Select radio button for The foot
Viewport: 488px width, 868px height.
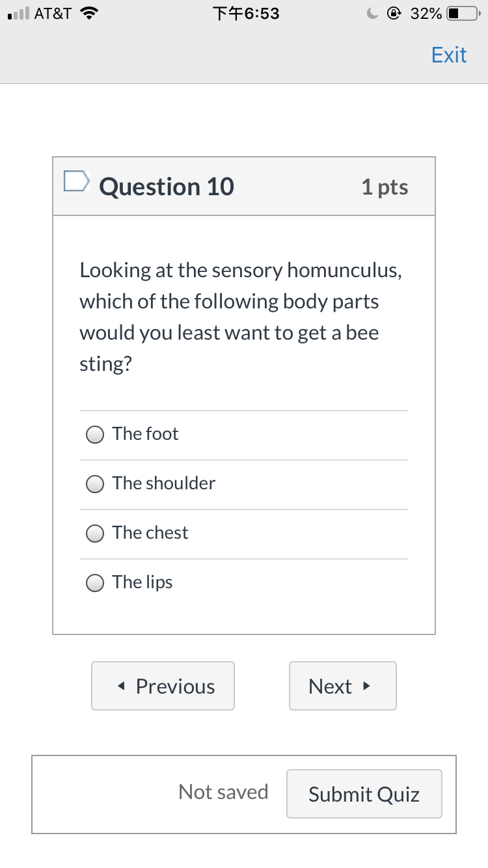[95, 435]
